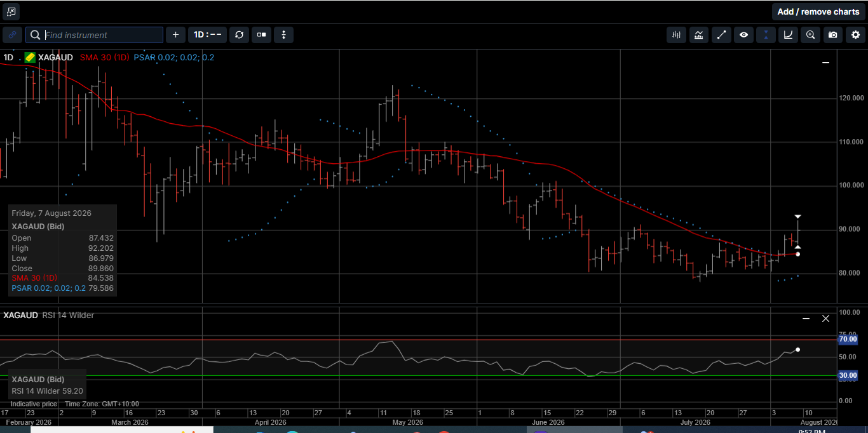Open the indicators and studies icon

[x=699, y=35]
